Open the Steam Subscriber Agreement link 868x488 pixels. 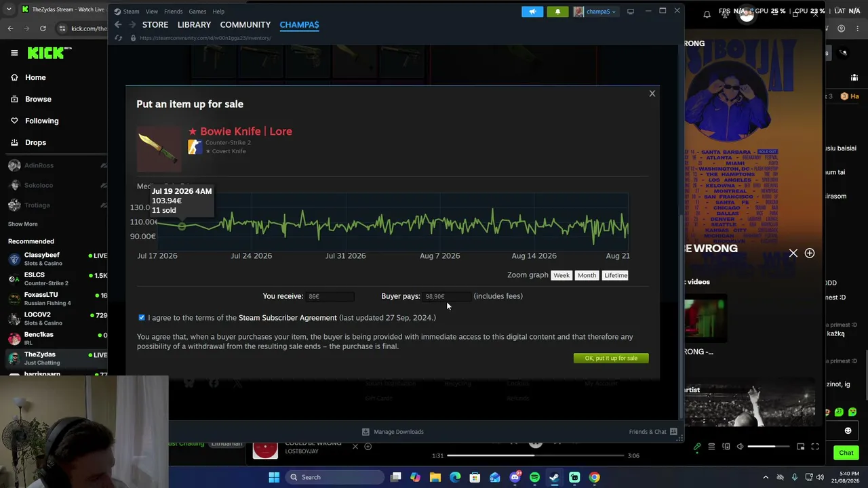click(x=288, y=318)
